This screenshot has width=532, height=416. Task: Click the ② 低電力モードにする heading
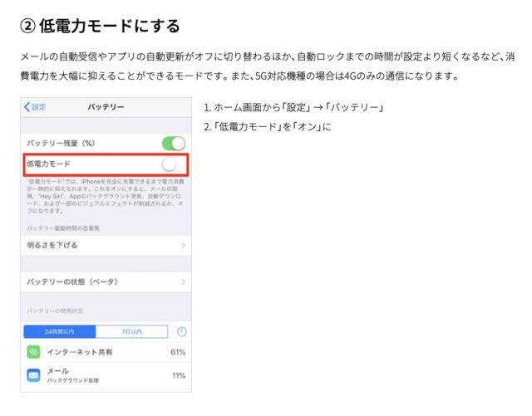point(100,26)
